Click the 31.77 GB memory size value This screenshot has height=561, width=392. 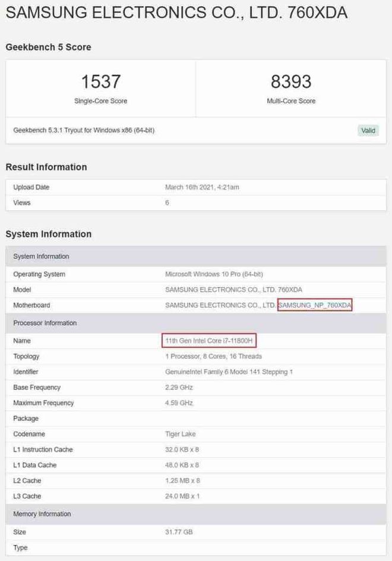click(x=179, y=532)
